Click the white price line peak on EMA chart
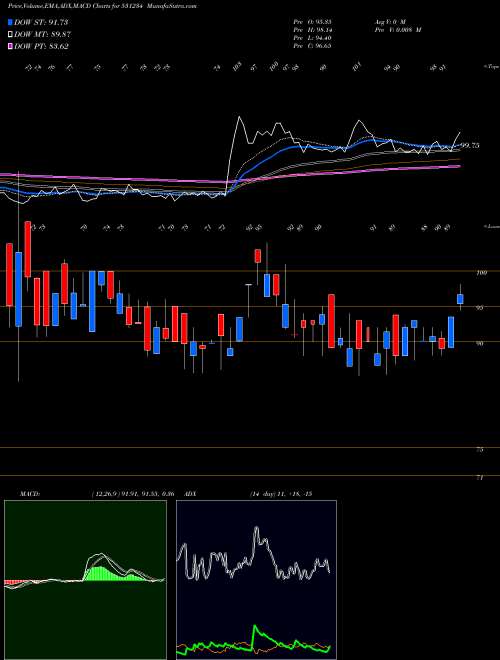This screenshot has height=660, width=500. (240, 117)
